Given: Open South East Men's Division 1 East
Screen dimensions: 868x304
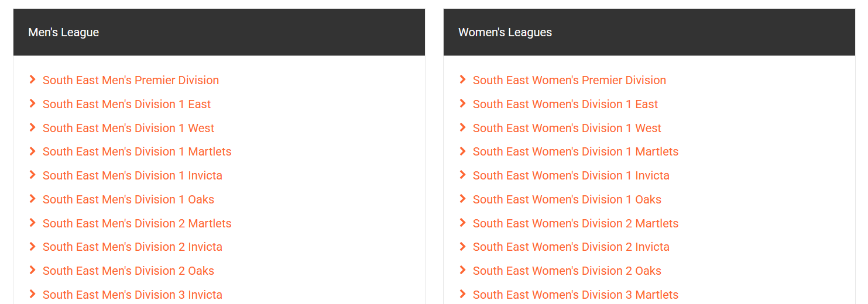Looking at the screenshot, I should point(126,104).
